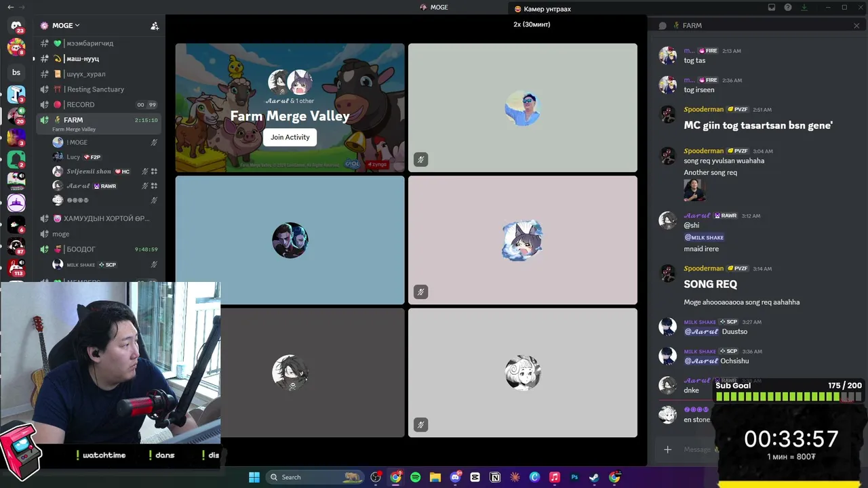Select the FARM voice channel
The width and height of the screenshot is (868, 488).
pos(98,123)
